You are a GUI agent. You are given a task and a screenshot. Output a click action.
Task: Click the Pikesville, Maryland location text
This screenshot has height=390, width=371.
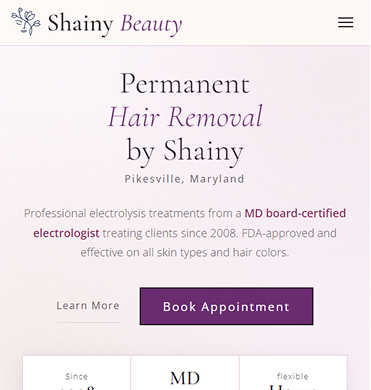184,179
